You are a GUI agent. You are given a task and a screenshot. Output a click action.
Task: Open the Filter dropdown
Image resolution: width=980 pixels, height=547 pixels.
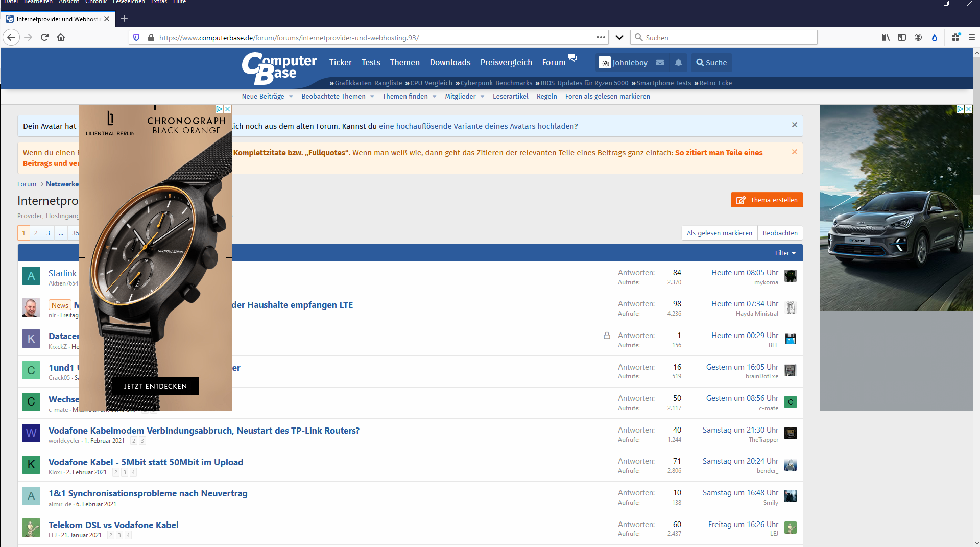tap(785, 253)
